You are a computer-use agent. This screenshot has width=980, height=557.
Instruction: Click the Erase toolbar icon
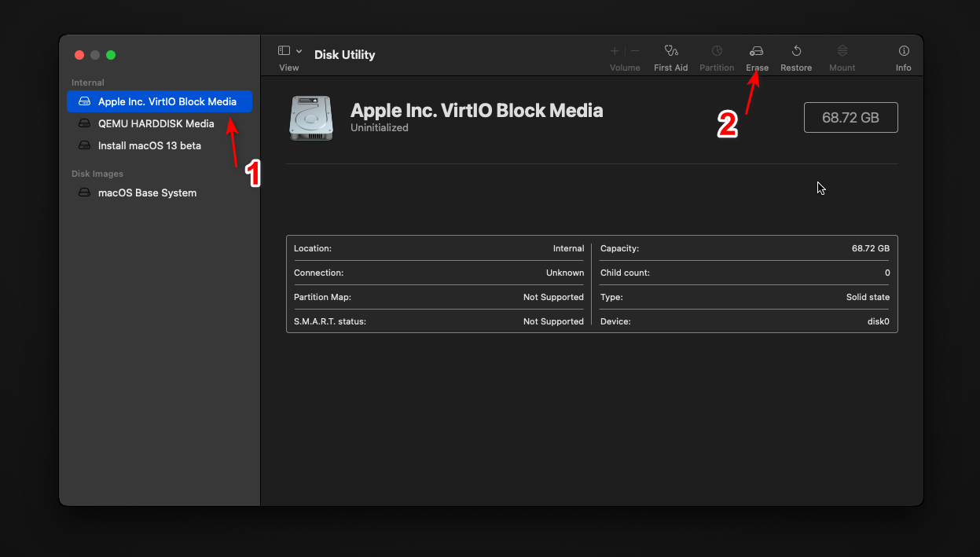pyautogui.click(x=757, y=51)
